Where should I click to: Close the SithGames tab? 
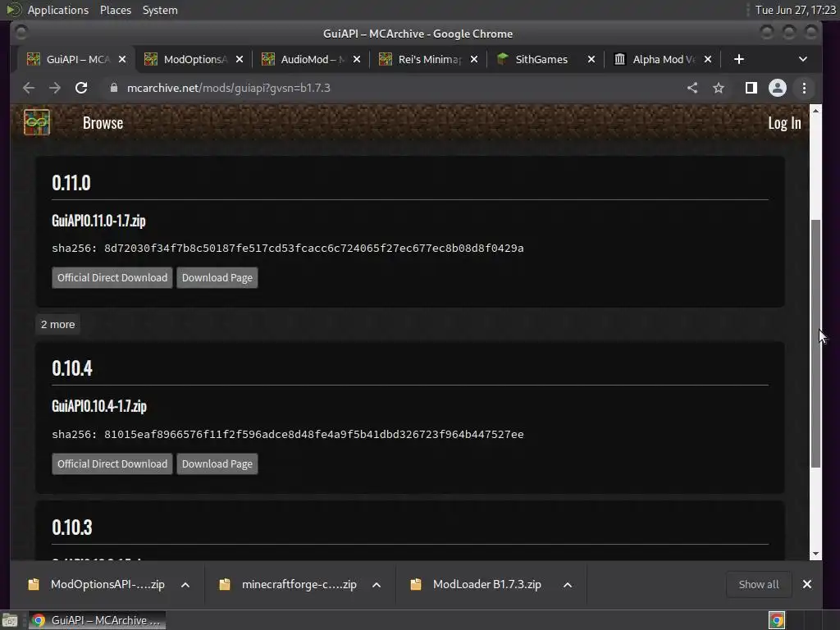point(591,59)
